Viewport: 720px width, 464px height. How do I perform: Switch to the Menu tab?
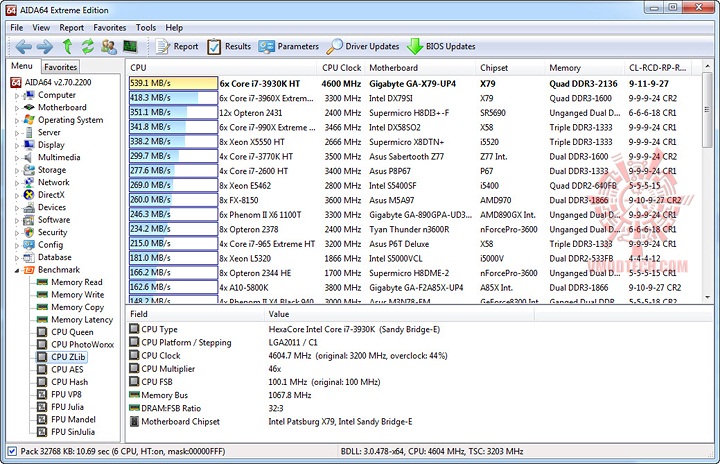pyautogui.click(x=22, y=66)
